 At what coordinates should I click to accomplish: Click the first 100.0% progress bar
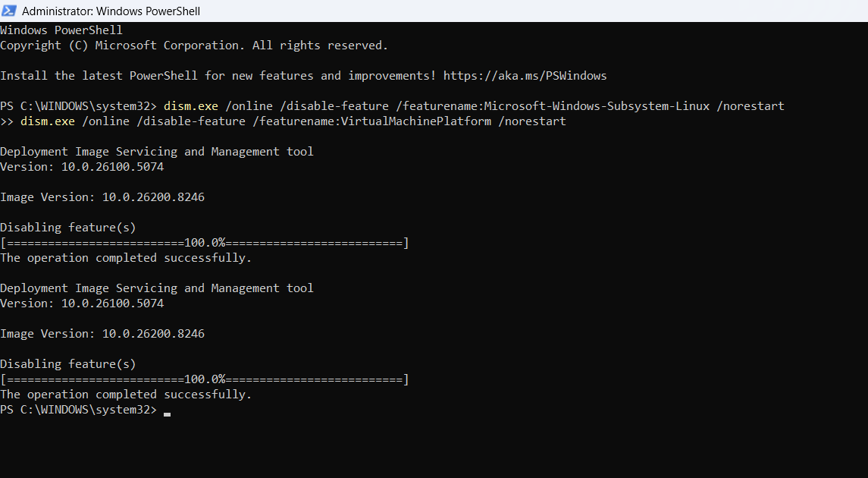[x=205, y=243]
